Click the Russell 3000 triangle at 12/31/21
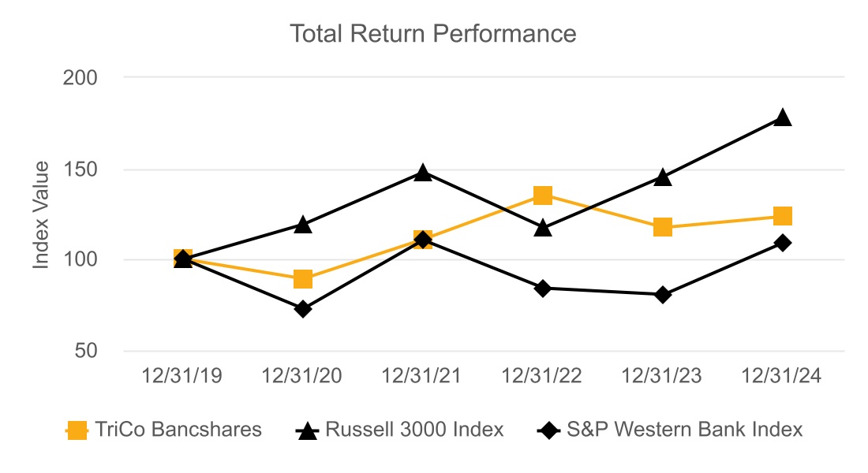 (x=423, y=173)
